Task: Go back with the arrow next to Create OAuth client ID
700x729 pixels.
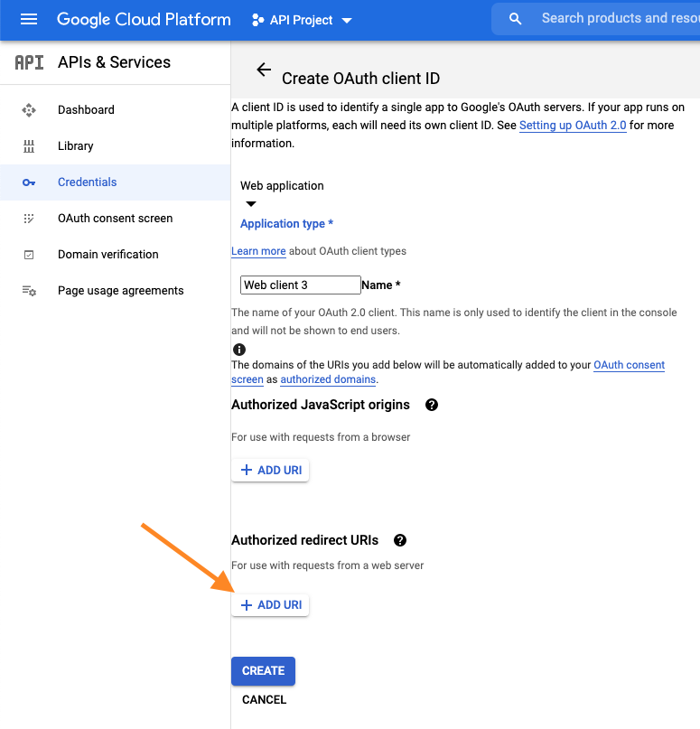Action: click(x=264, y=70)
